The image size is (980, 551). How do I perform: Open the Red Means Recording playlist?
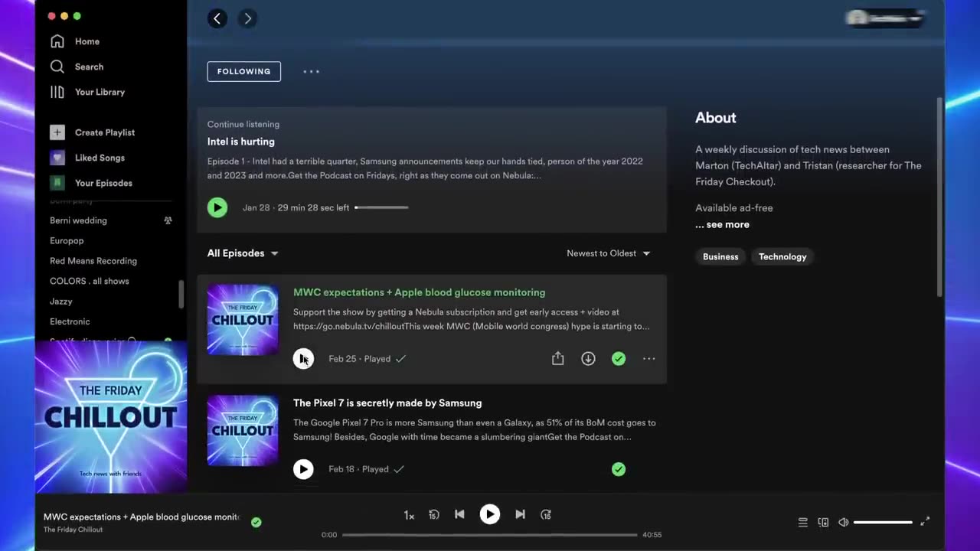pos(93,261)
